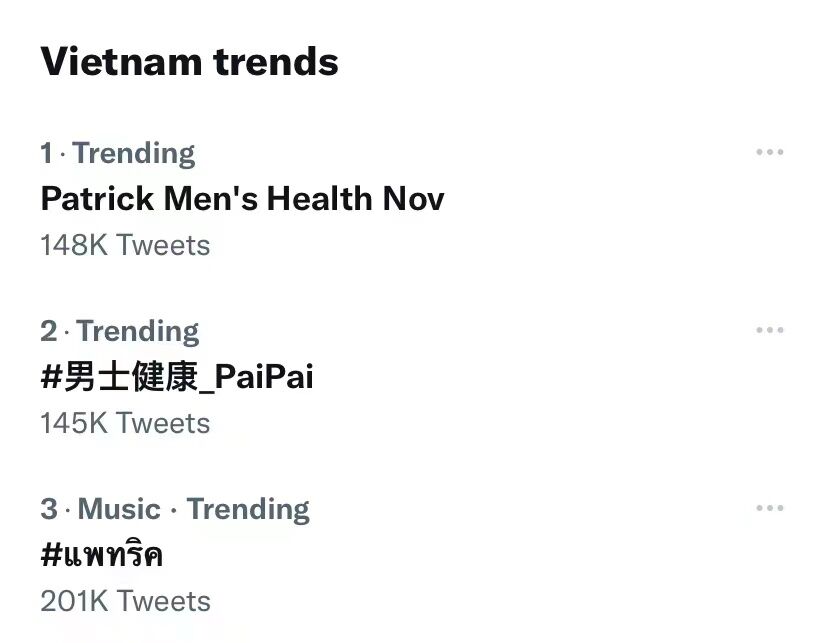Open more options for #男士健康_PaiPai trend
The image size is (828, 643).
[769, 330]
